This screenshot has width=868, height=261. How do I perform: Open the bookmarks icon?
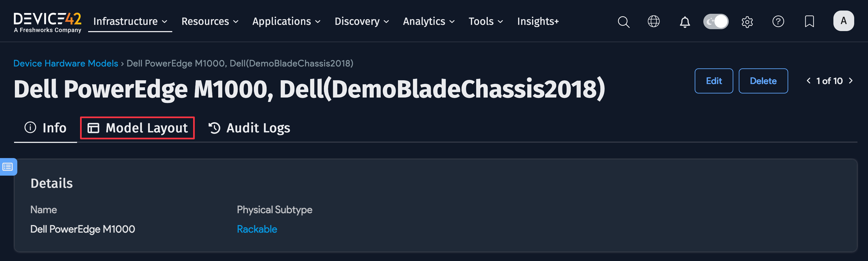tap(809, 22)
